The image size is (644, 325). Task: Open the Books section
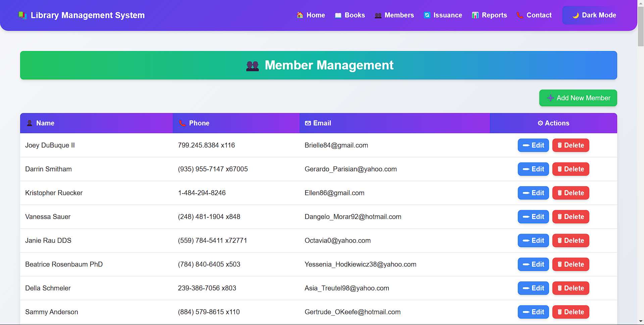point(350,15)
